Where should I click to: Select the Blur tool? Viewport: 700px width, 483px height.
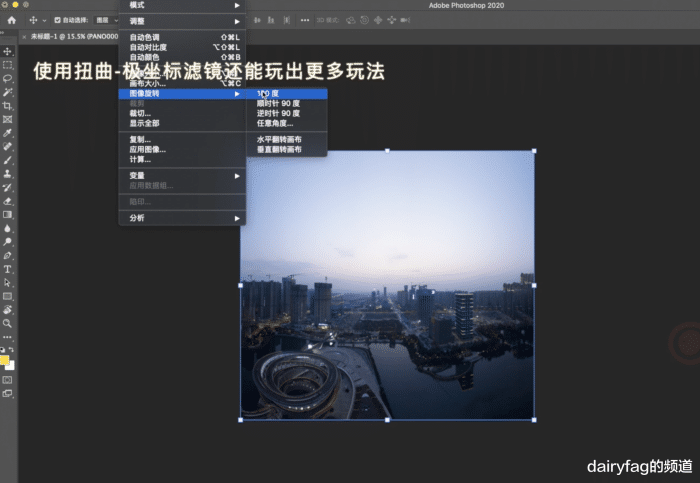[8, 228]
